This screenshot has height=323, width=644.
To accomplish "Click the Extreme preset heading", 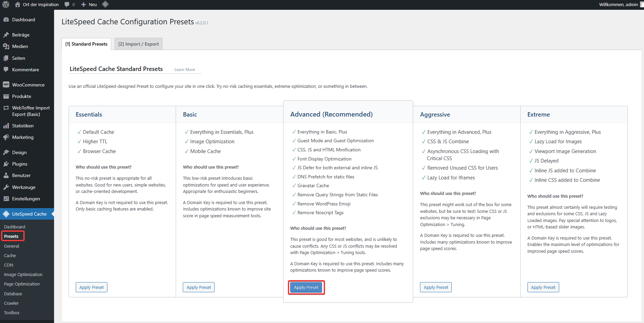I will pos(539,115).
